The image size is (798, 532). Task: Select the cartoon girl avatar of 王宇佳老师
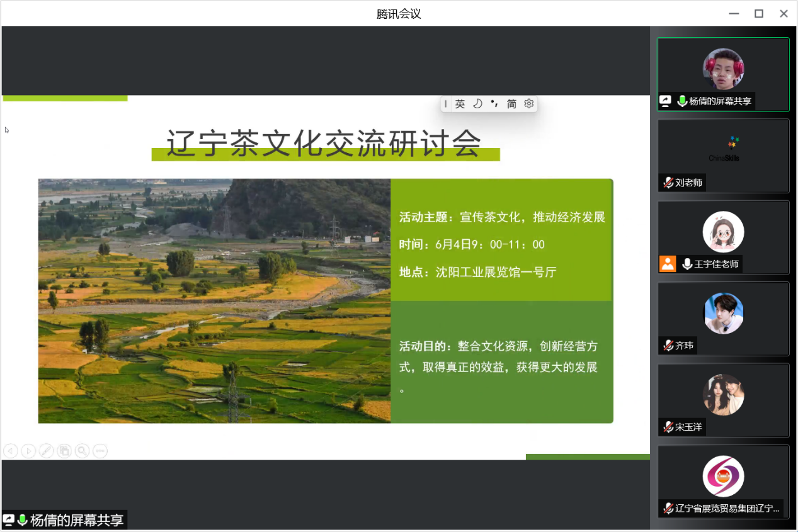click(723, 232)
